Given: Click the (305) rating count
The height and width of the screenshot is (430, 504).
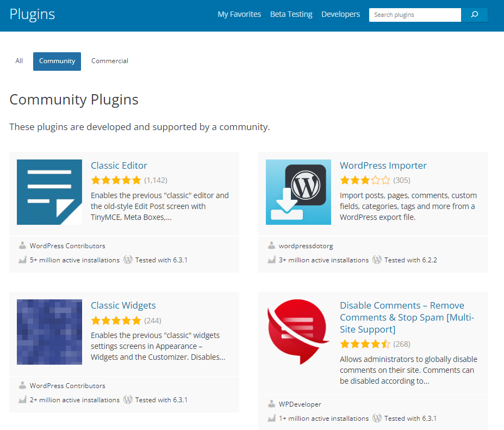Looking at the screenshot, I should pos(402,180).
